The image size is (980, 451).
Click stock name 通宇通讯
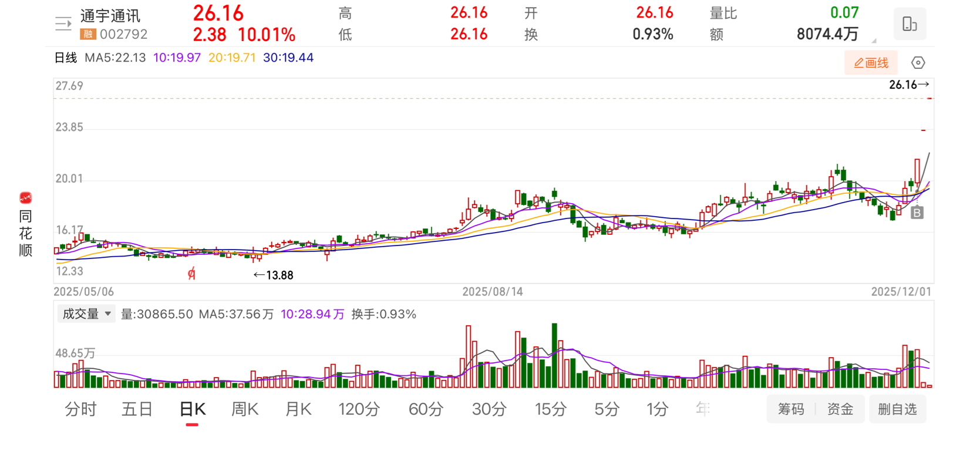110,16
